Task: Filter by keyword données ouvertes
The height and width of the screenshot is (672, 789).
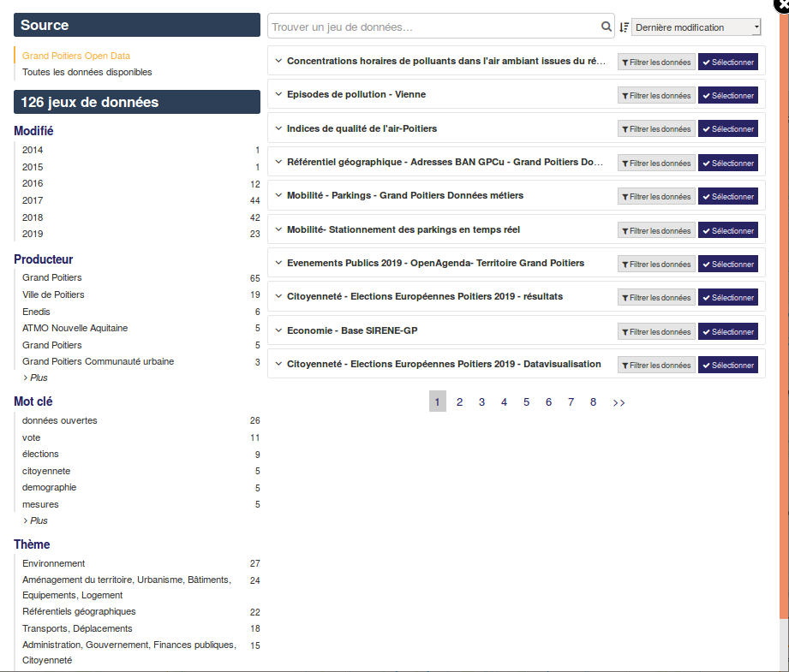Action: (x=140, y=420)
